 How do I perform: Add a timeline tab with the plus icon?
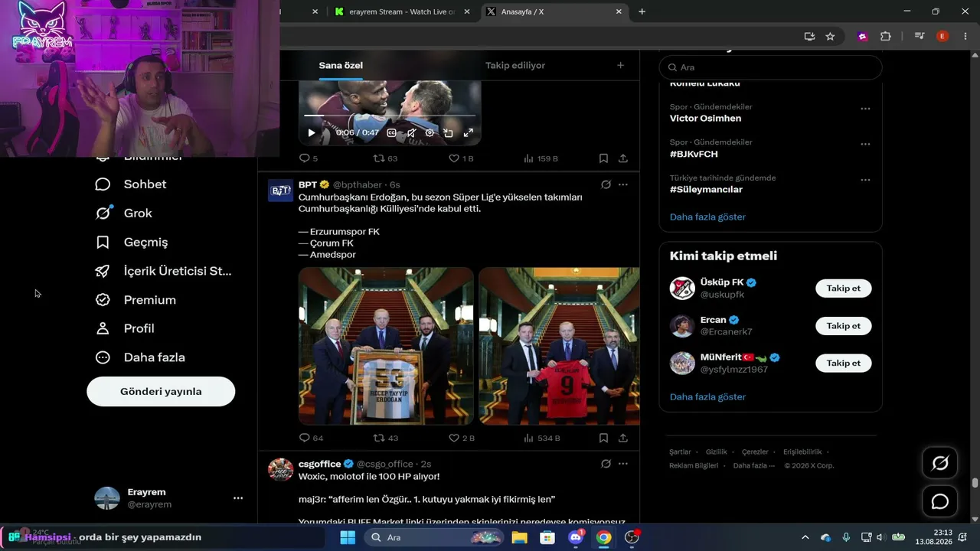621,65
